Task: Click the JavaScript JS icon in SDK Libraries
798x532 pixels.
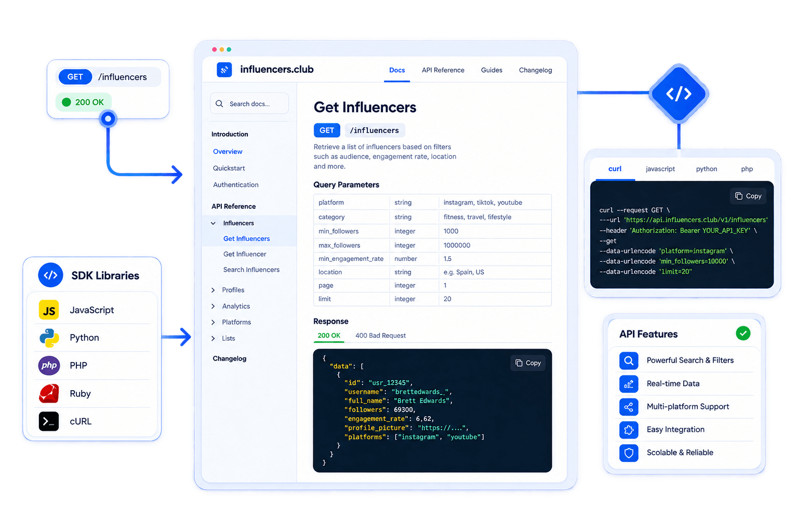Action: [x=49, y=310]
